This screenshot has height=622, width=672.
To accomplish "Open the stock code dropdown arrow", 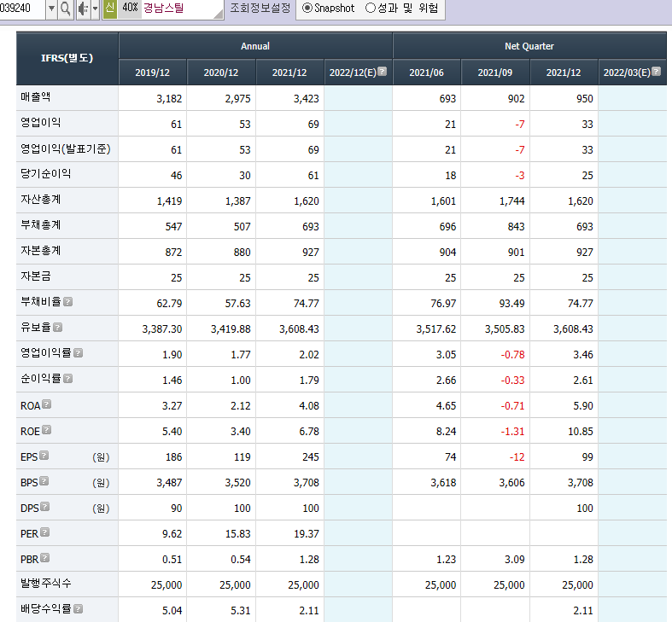I will pos(51,9).
